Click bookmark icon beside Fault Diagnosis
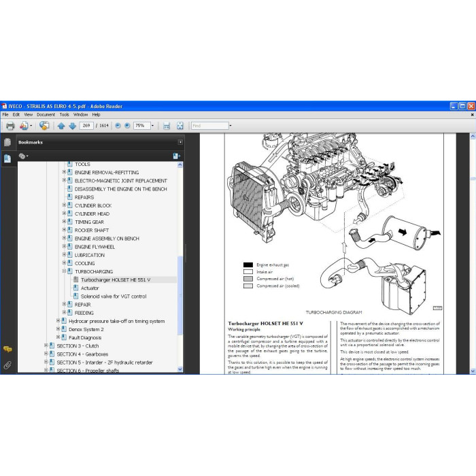 pyautogui.click(x=64, y=337)
